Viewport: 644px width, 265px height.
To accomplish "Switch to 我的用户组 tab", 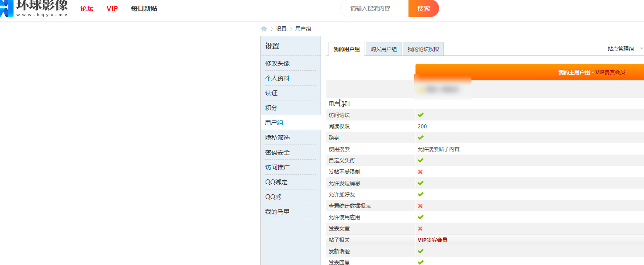I will tap(346, 49).
